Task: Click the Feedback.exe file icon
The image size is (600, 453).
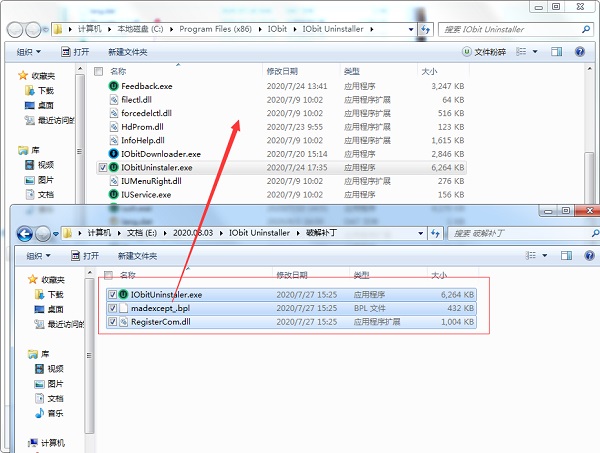Action: 114,87
